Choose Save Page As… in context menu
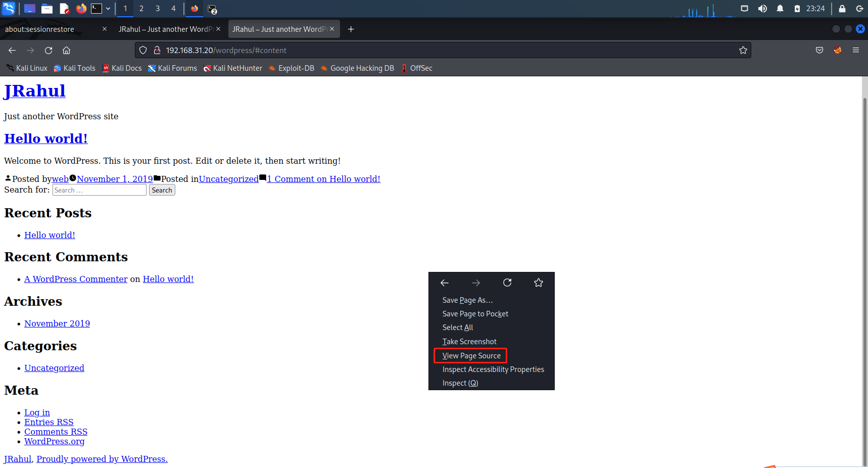 pyautogui.click(x=492, y=300)
